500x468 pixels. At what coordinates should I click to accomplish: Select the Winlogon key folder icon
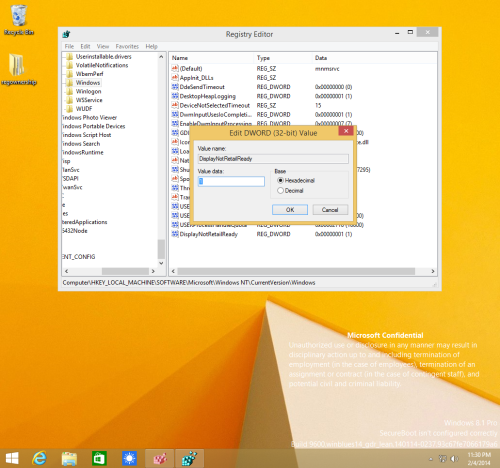(69, 91)
